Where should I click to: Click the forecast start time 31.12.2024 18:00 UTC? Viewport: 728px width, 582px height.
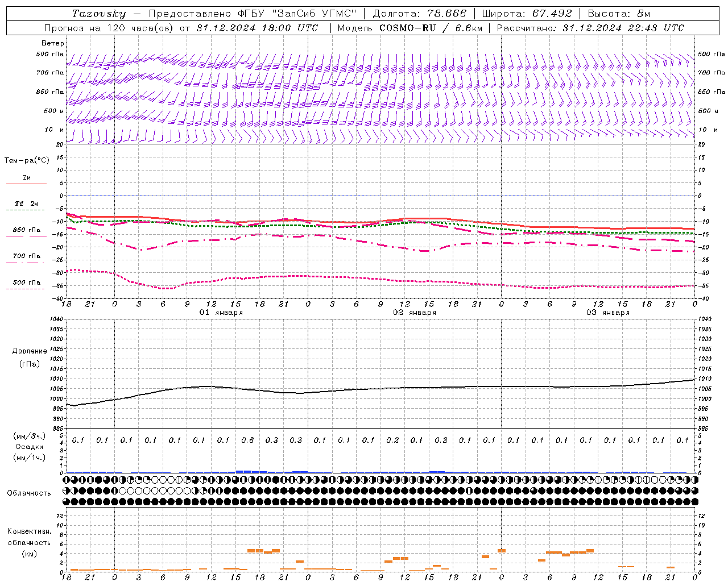[x=257, y=28]
